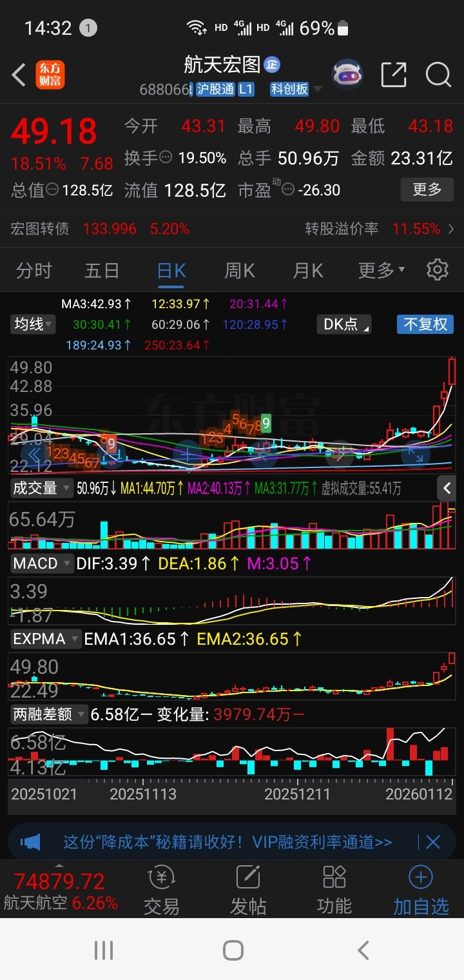
Task: Tap the fullscreen expand icon on K chart
Action: [x=416, y=454]
